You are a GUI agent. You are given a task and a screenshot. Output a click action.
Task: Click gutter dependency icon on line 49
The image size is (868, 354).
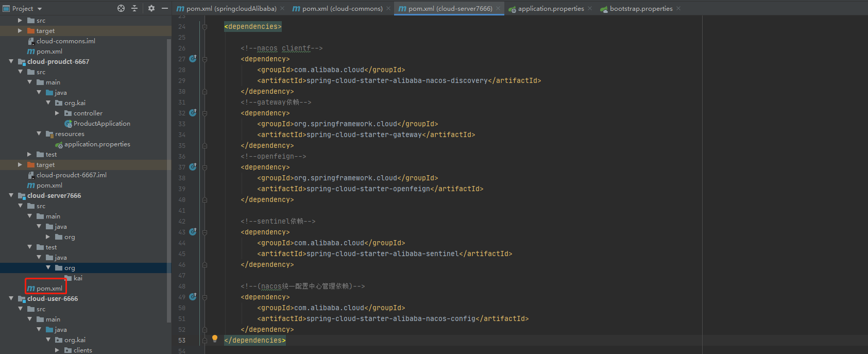click(193, 297)
